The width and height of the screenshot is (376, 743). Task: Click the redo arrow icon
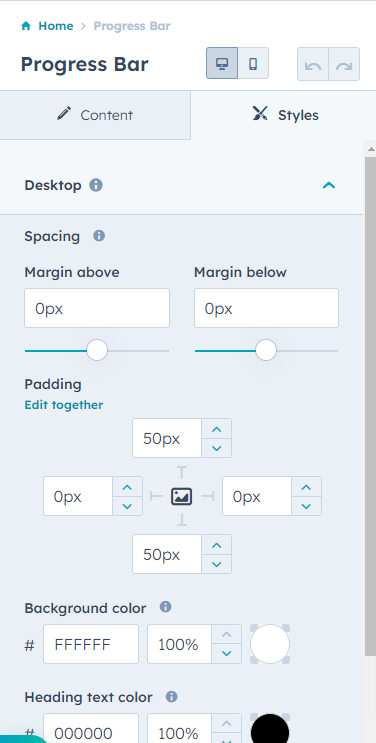pyautogui.click(x=344, y=64)
